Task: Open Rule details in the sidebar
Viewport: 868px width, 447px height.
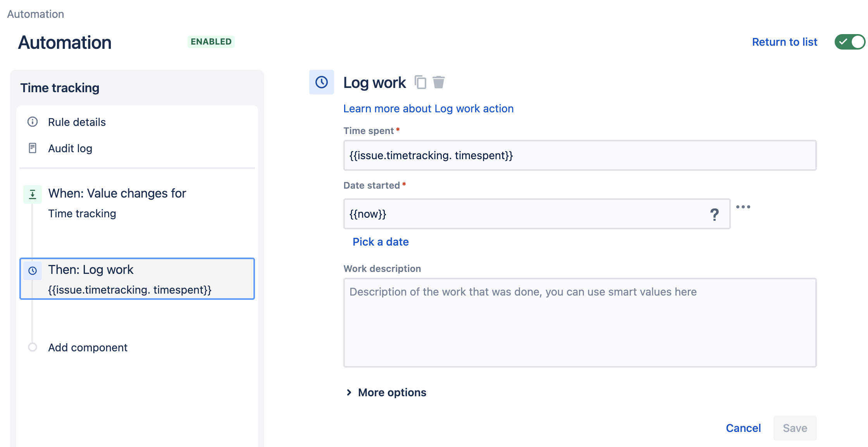Action: [77, 122]
